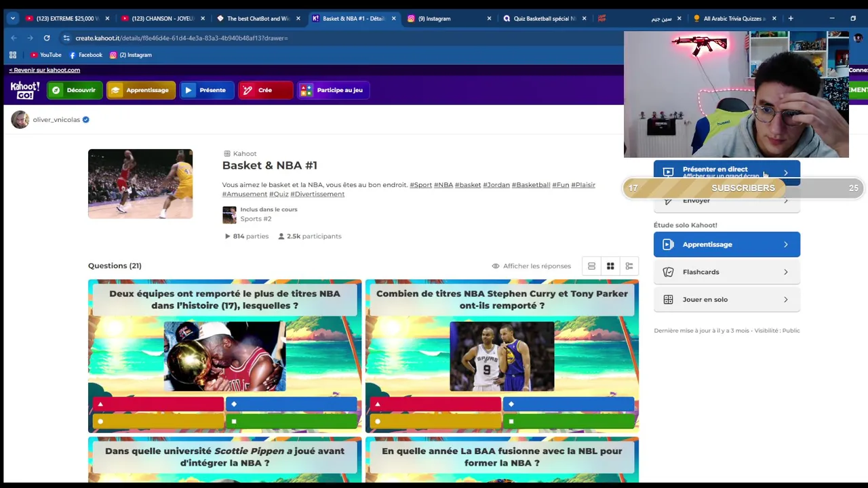868x488 pixels.
Task: Expand the sidebar Apprentissage chevron
Action: pyautogui.click(x=786, y=245)
